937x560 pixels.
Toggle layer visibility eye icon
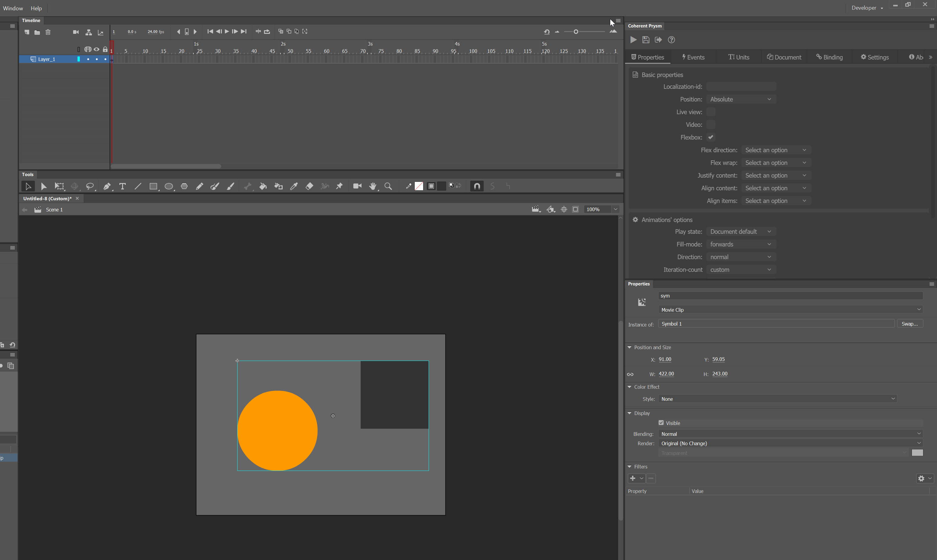click(x=96, y=49)
